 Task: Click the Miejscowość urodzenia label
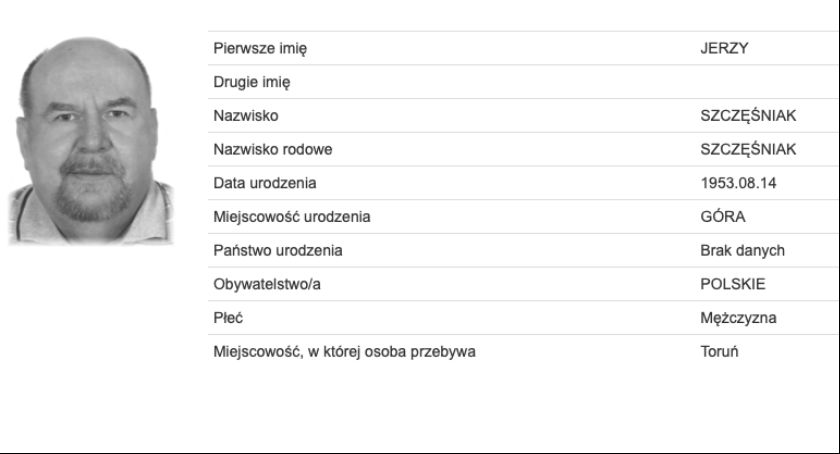(291, 217)
